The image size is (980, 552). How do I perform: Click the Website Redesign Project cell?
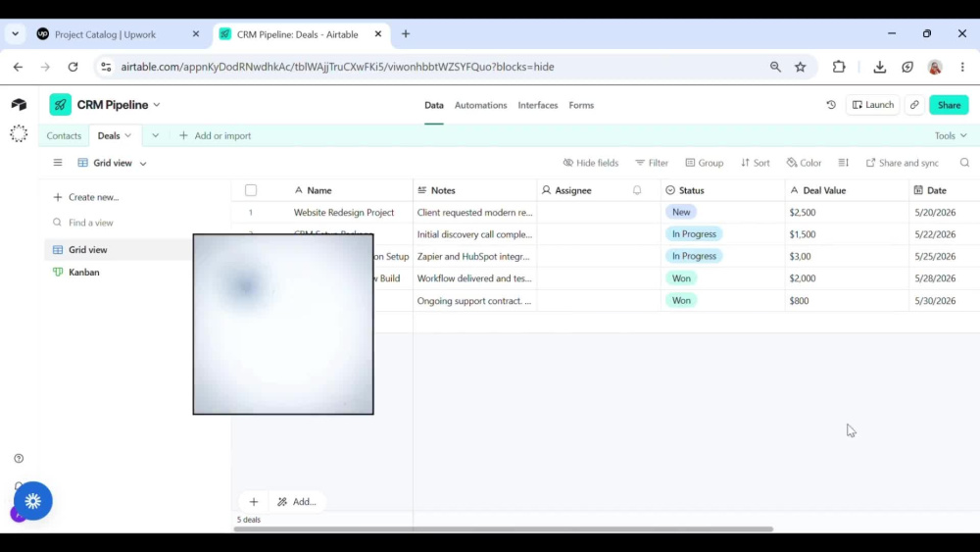tap(344, 212)
